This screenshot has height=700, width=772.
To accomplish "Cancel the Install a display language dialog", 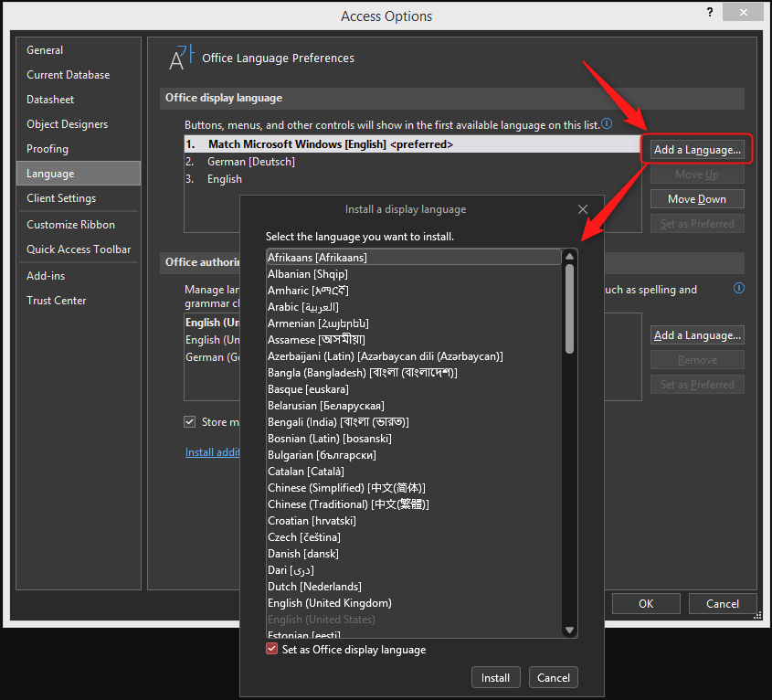I will (x=553, y=678).
